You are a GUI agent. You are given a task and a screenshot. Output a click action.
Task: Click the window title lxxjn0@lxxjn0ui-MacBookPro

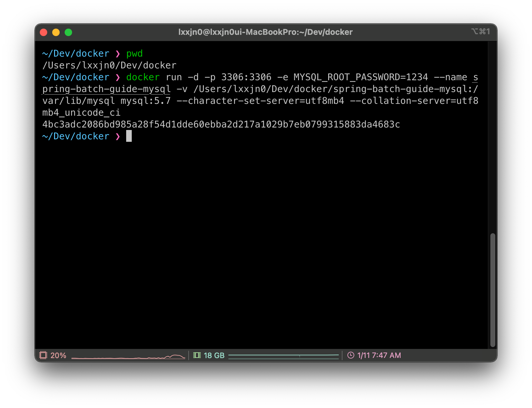[265, 32]
